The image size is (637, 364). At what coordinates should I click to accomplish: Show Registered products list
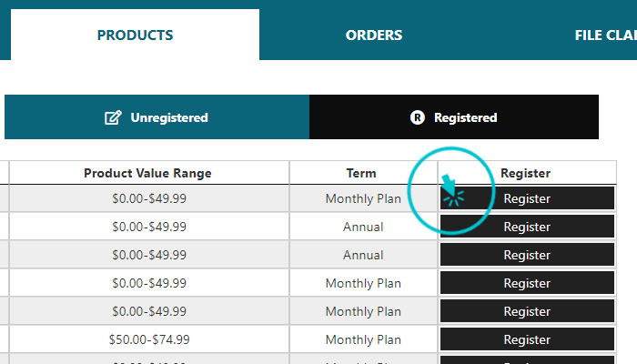tap(454, 117)
